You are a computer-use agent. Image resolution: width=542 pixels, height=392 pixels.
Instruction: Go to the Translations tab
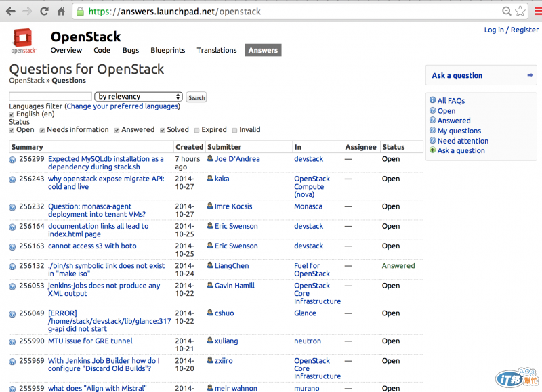point(217,50)
